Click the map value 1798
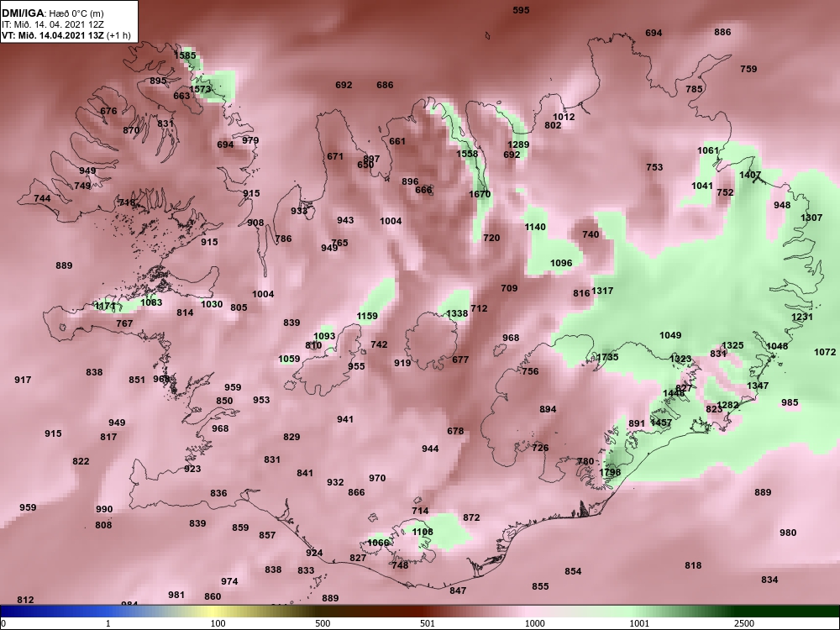This screenshot has height=630, width=840. (x=610, y=472)
